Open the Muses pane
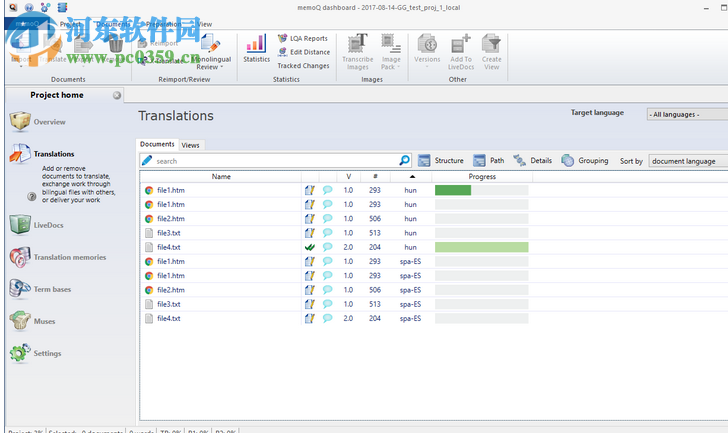 point(32,321)
